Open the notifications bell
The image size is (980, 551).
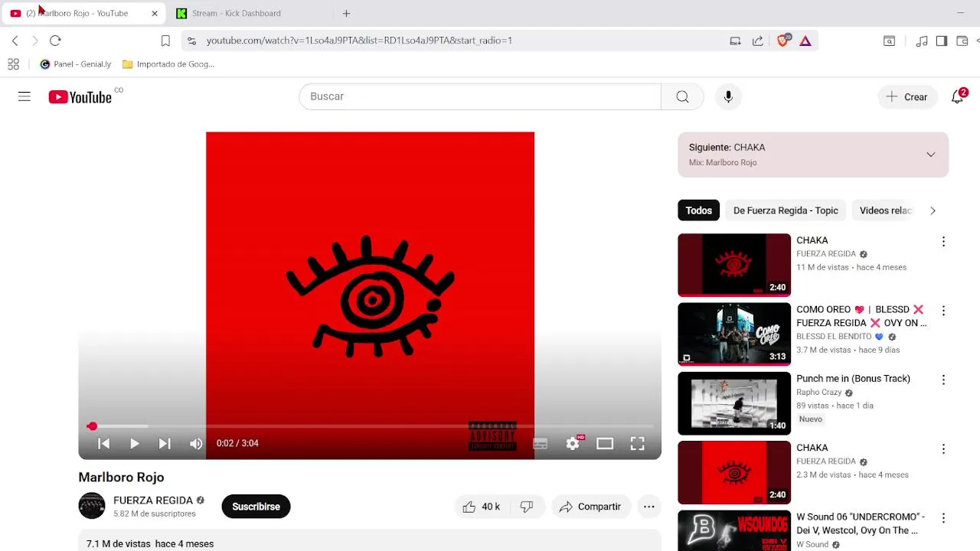tap(958, 96)
